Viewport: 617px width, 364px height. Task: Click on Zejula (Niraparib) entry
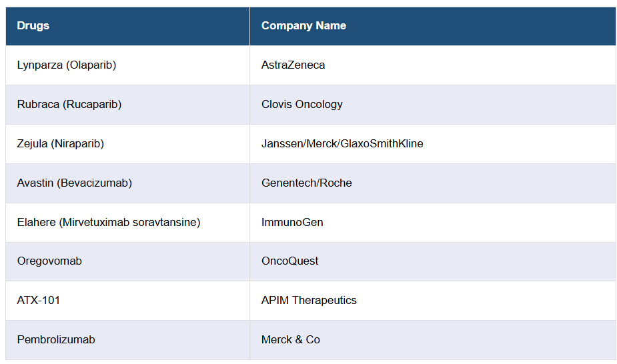(61, 144)
